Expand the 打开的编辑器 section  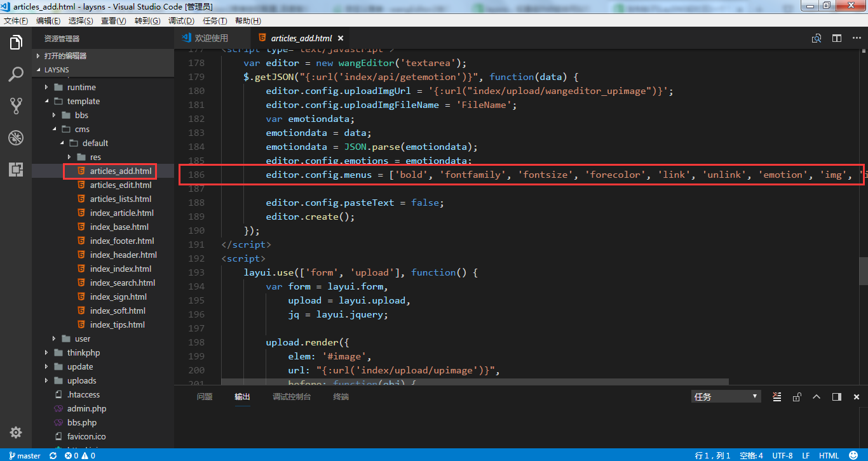point(103,56)
